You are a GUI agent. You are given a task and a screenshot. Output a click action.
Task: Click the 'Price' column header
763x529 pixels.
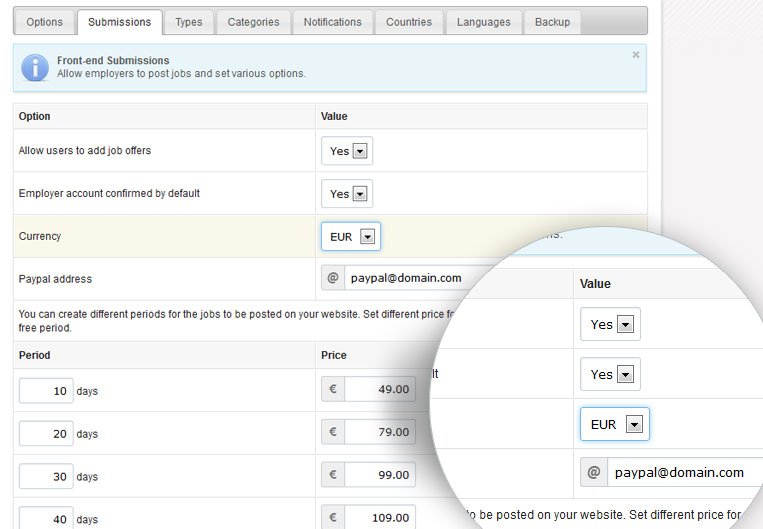334,355
